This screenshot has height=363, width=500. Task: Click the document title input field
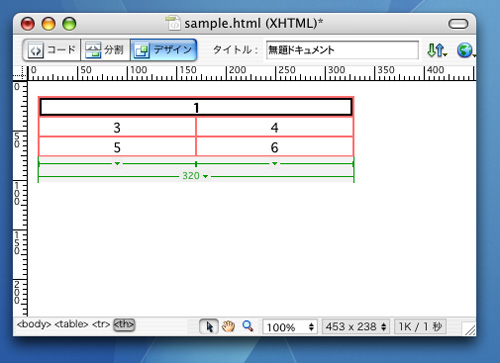coord(342,50)
